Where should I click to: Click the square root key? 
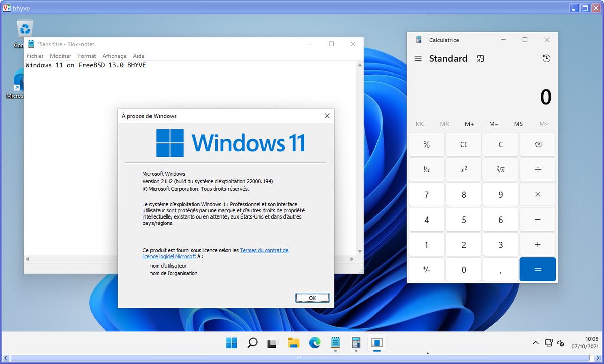click(x=500, y=170)
